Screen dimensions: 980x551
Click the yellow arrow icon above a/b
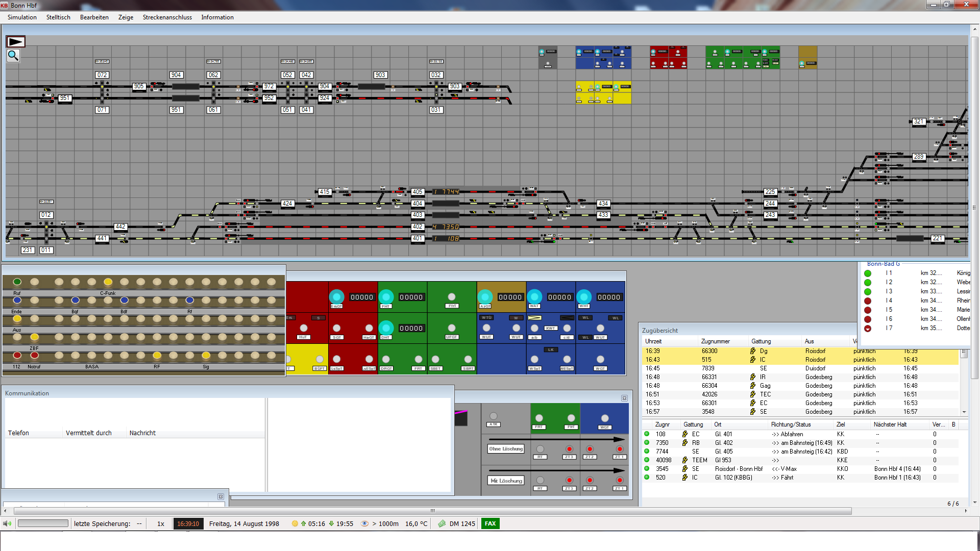tap(534, 318)
